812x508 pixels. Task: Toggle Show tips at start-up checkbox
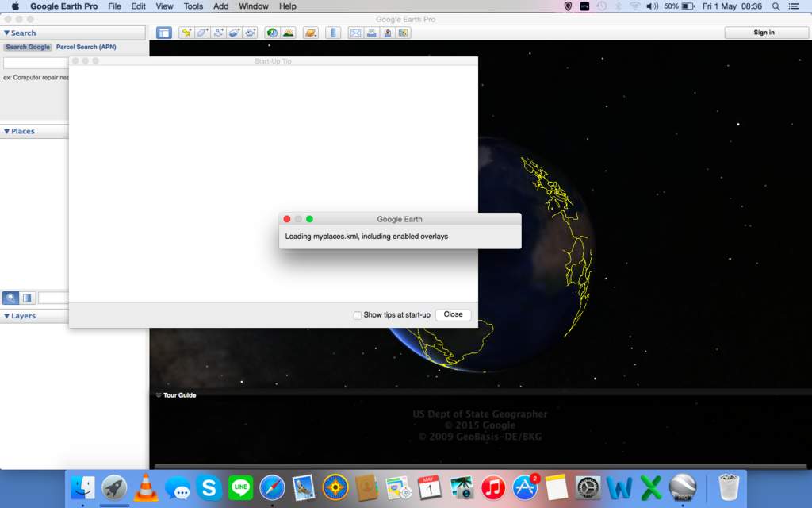(358, 314)
